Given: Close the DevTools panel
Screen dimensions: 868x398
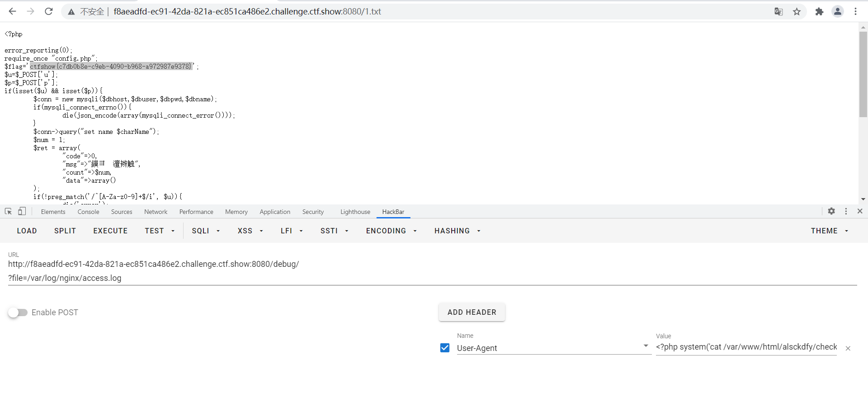Looking at the screenshot, I should [x=860, y=211].
